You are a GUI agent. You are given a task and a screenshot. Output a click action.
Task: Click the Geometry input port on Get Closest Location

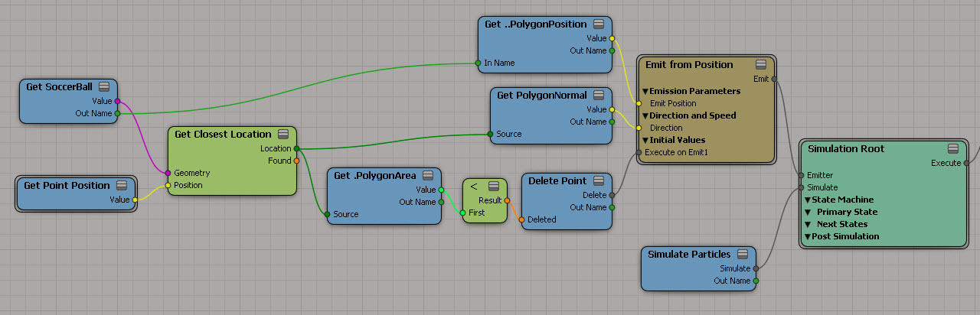[168, 173]
